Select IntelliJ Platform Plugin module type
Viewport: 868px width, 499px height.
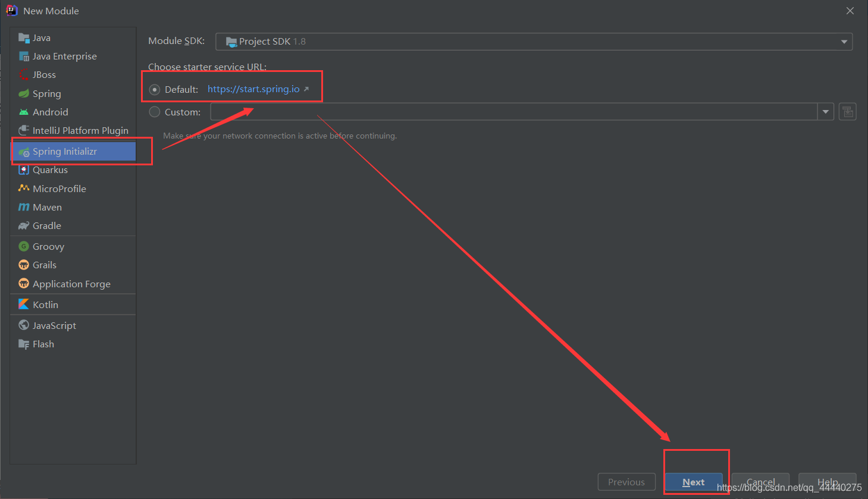tap(73, 130)
